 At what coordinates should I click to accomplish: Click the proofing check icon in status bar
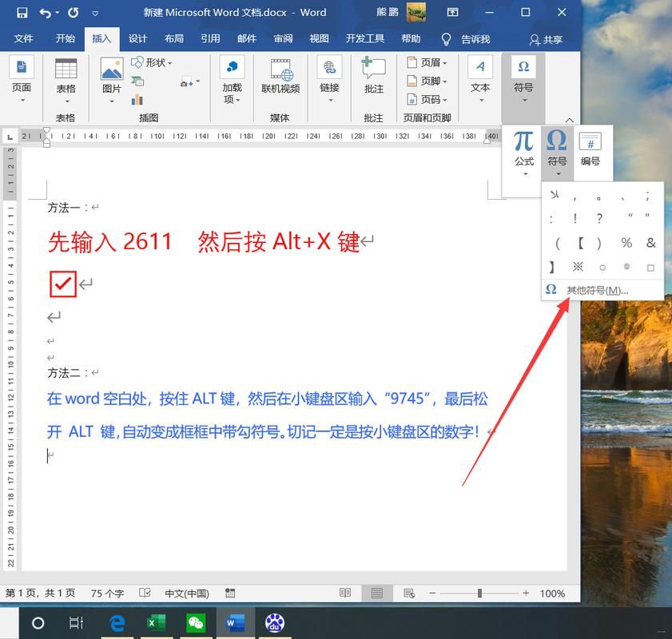tap(145, 593)
